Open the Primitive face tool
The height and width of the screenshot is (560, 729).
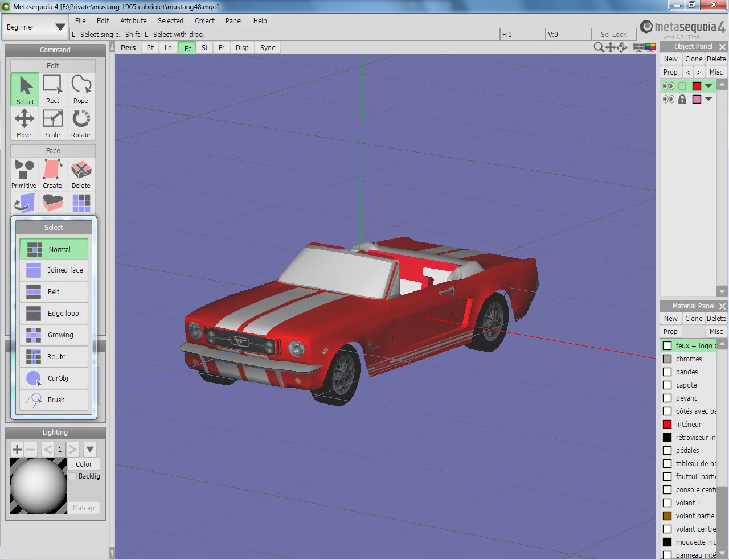click(x=24, y=174)
